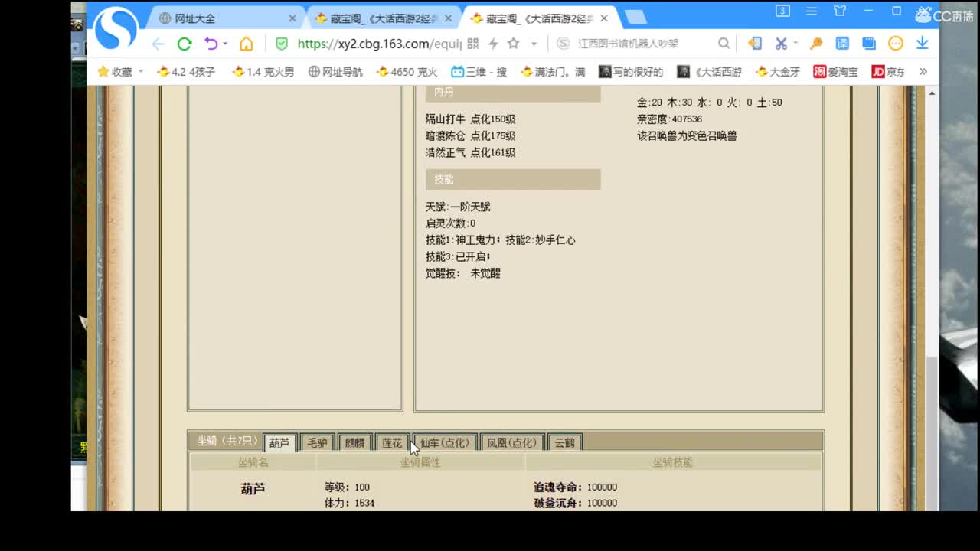Screen dimensions: 980x551
Task: Show more bookmarks with the » chevron
Action: coord(923,71)
